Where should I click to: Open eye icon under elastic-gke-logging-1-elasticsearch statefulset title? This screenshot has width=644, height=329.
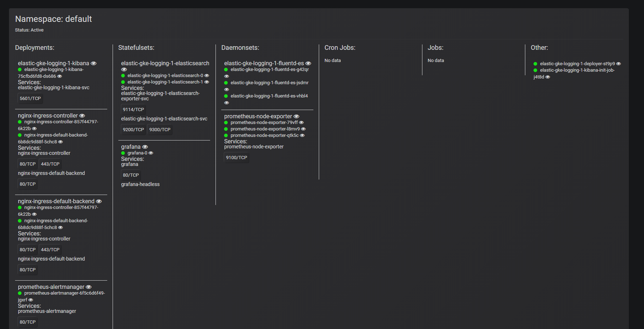tap(124, 70)
